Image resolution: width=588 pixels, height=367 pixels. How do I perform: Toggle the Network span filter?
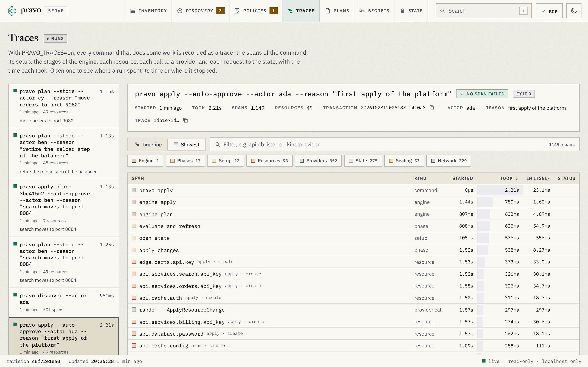449,161
